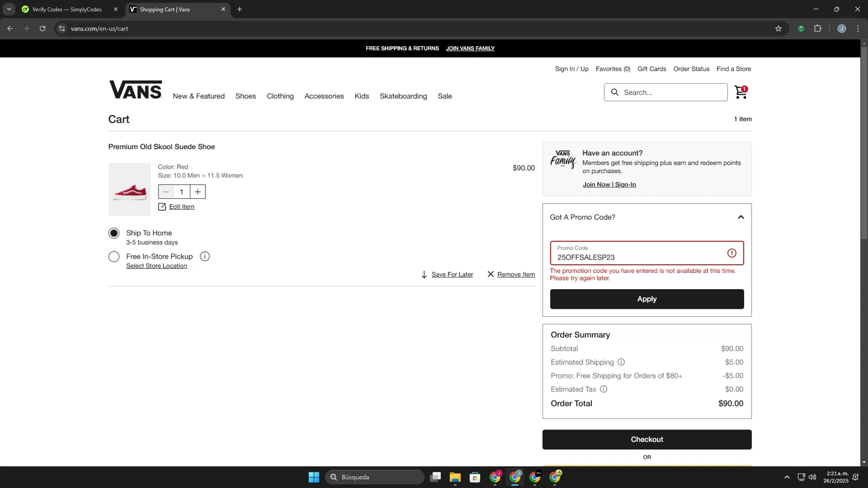The width and height of the screenshot is (868, 488).
Task: Click the Promo Code input field
Action: 647,253
